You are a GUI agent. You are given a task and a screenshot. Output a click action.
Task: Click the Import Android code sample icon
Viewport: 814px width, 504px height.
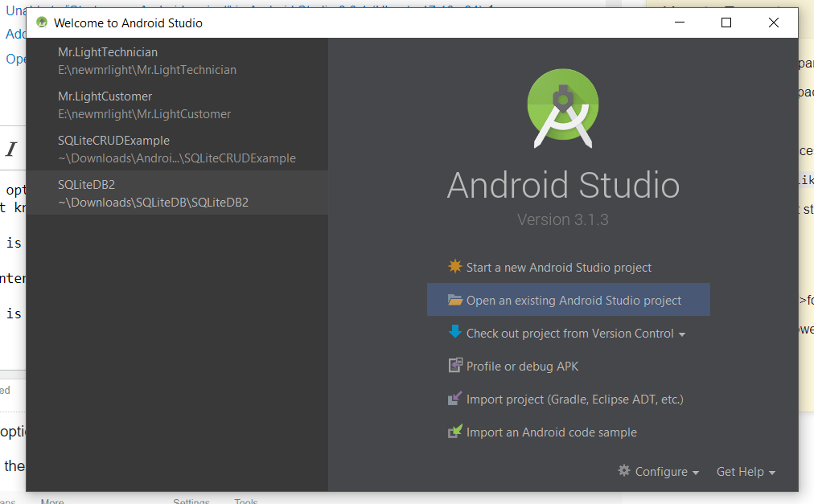point(454,432)
